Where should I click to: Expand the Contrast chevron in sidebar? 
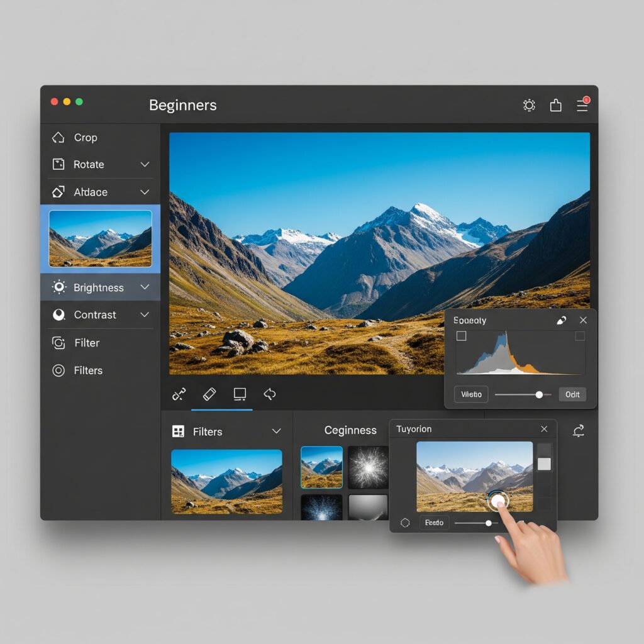(x=145, y=314)
